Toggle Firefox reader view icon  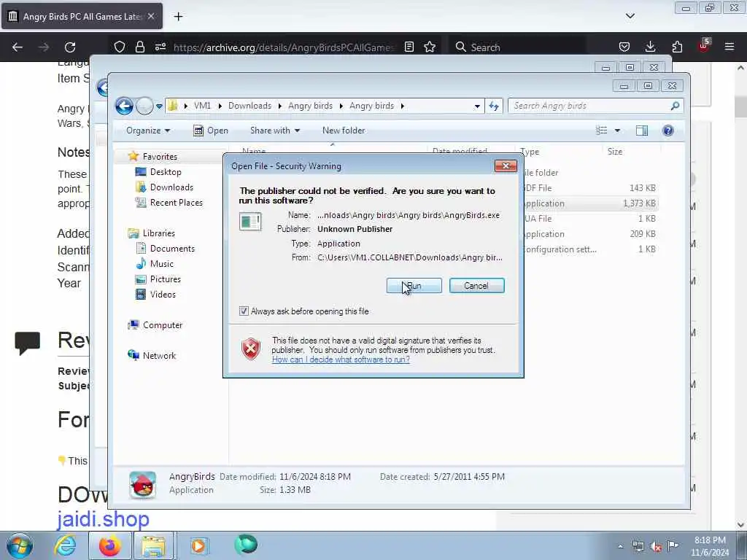click(x=409, y=47)
